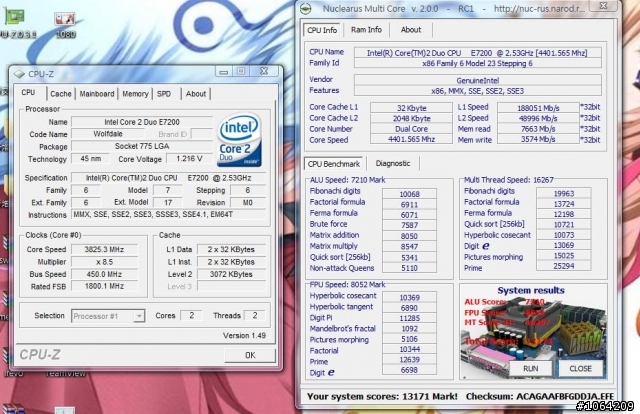Screen dimensions: 640x414
Task: Click the Matrix multiply 8547 score
Action: point(409,247)
